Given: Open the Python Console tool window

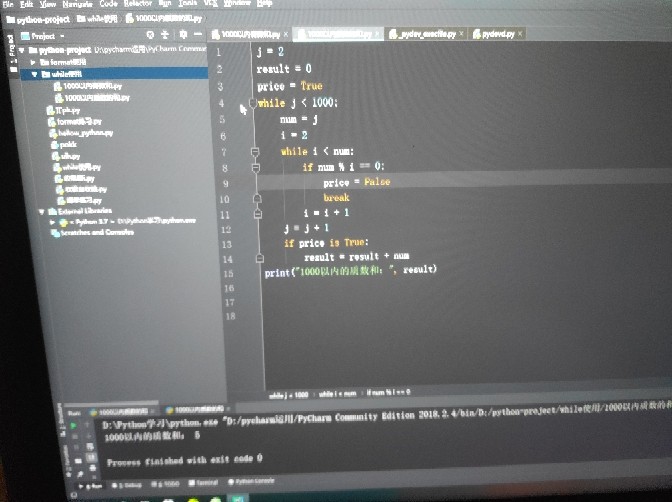Looking at the screenshot, I should coord(251,481).
